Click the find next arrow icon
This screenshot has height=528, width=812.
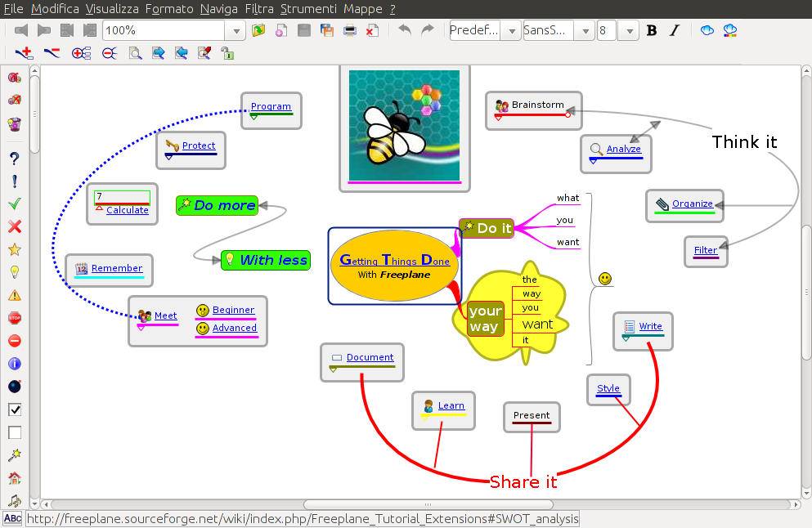click(x=158, y=53)
